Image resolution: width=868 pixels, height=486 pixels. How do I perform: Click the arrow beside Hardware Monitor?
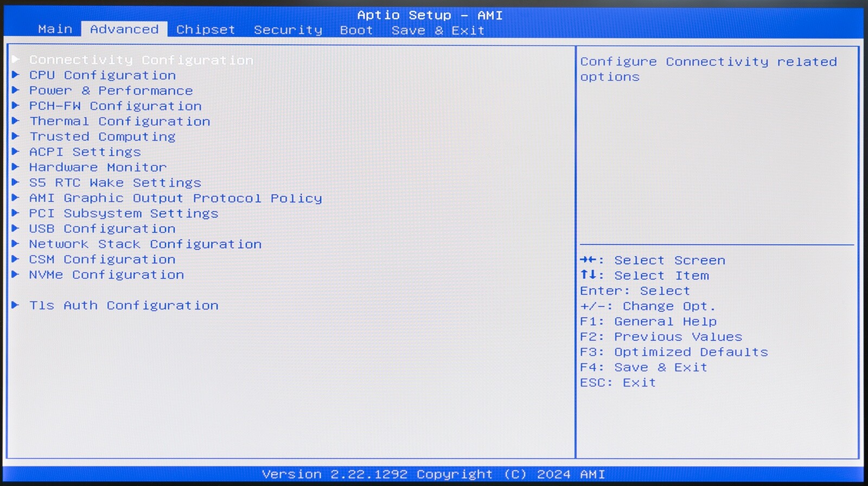[16, 167]
